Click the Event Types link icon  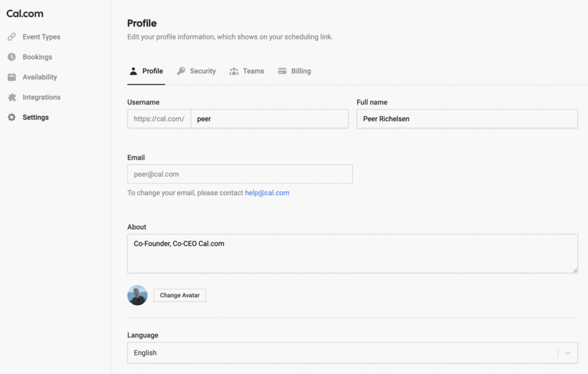coord(12,37)
